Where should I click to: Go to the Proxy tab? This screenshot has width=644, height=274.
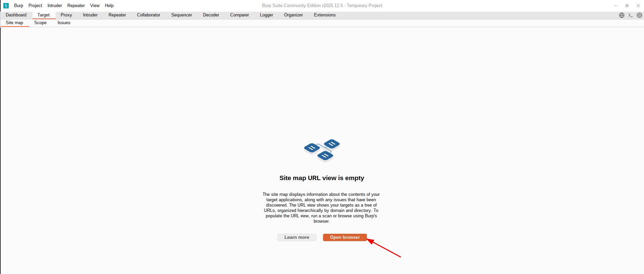click(x=66, y=15)
